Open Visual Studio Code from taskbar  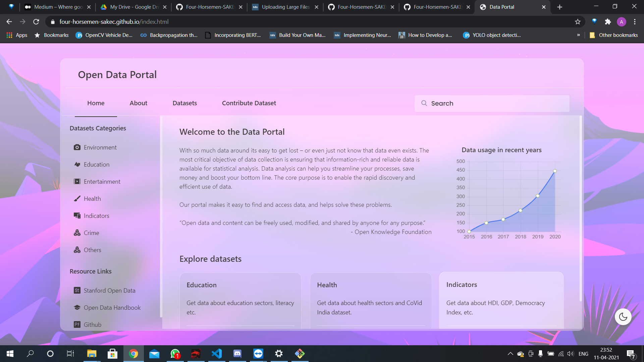(217, 354)
